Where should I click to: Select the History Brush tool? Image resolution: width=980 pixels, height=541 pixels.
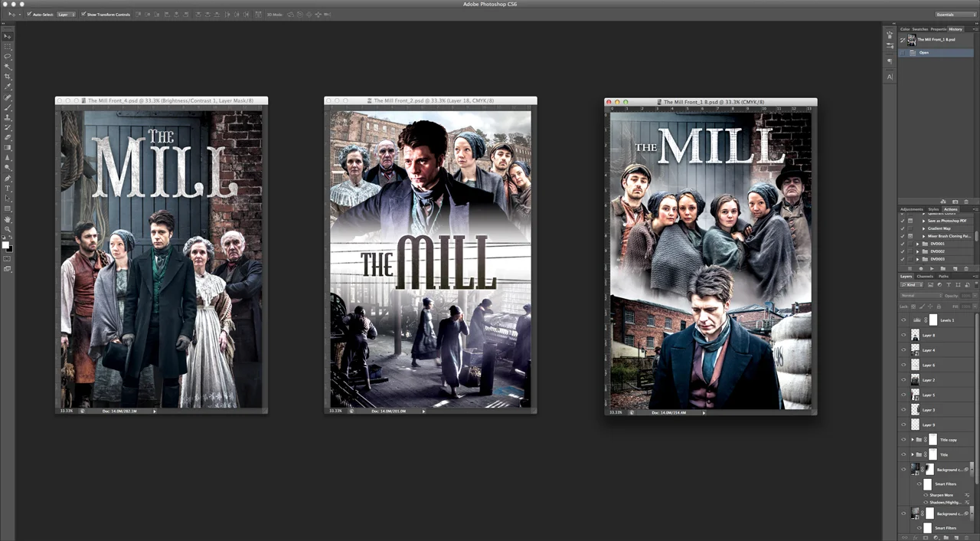7,127
